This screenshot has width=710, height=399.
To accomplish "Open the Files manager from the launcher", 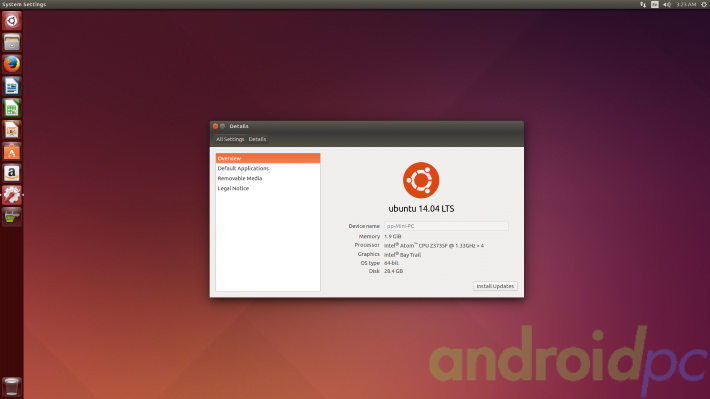I will click(x=12, y=43).
